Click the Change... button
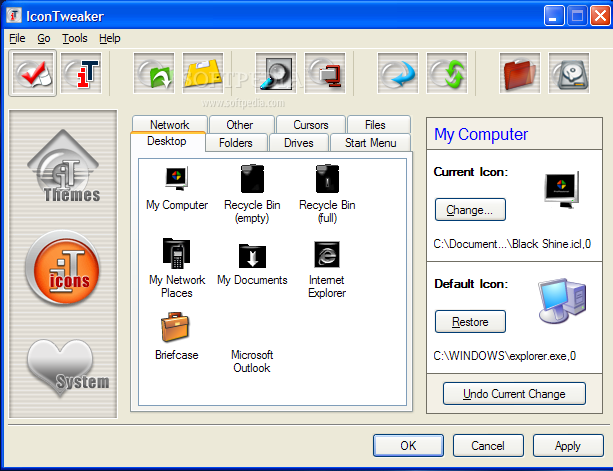The height and width of the screenshot is (471, 613). tap(470, 210)
